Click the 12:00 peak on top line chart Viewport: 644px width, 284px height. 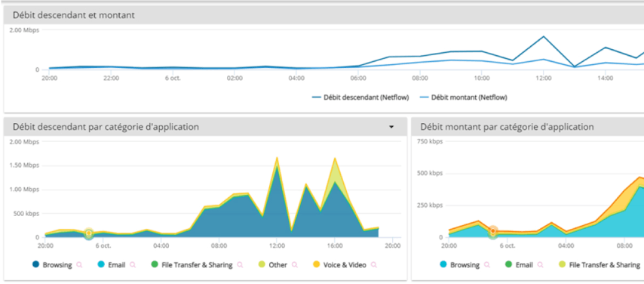point(544,36)
